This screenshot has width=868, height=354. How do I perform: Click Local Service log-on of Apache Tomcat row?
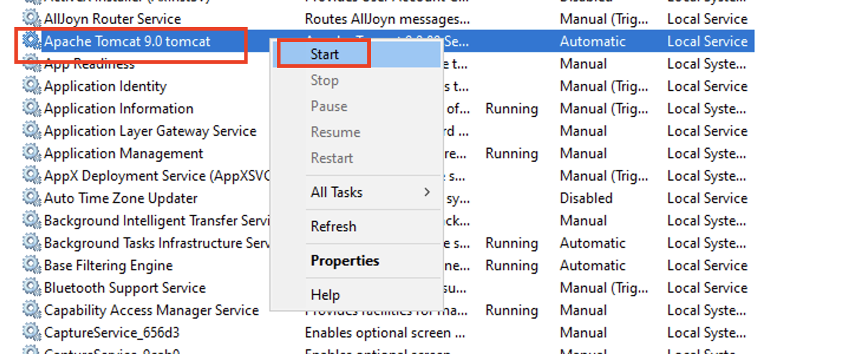[707, 41]
